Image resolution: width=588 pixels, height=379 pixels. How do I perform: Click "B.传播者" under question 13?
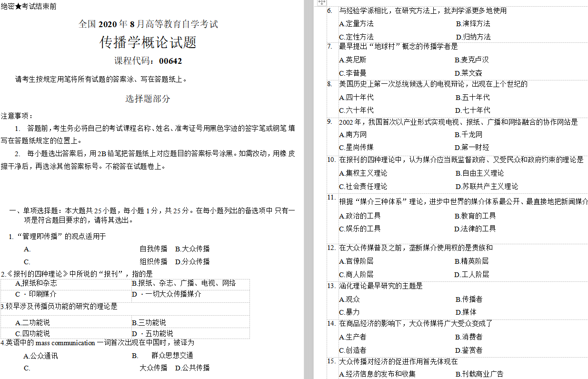pyautogui.click(x=469, y=299)
